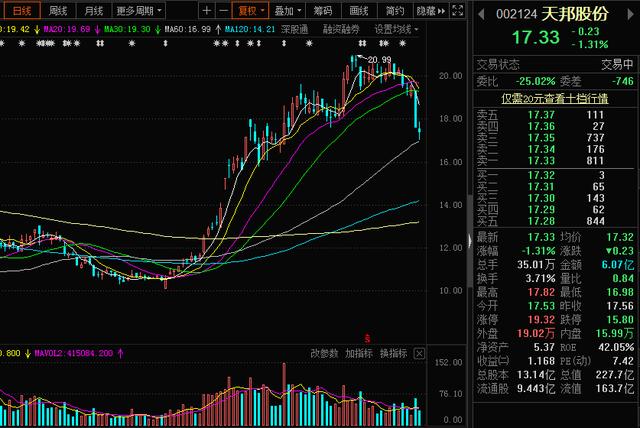Click the 卖四 price 17.36
Image resolution: width=640 pixels, height=428 pixels.
click(x=541, y=126)
